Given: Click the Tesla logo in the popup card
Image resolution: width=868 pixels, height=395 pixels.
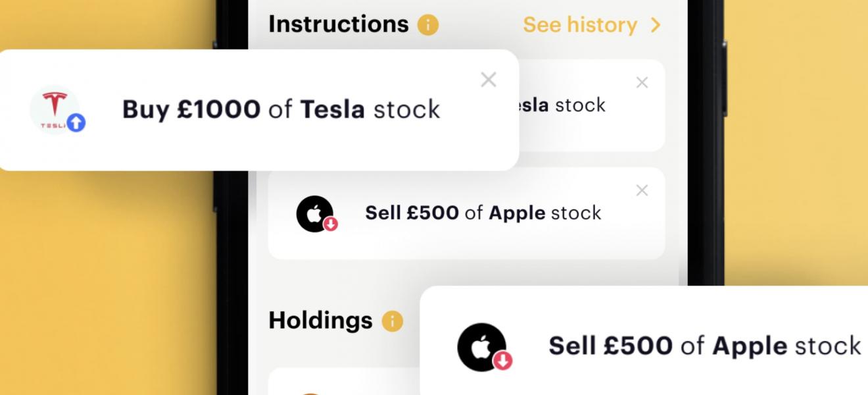Looking at the screenshot, I should point(55,109).
